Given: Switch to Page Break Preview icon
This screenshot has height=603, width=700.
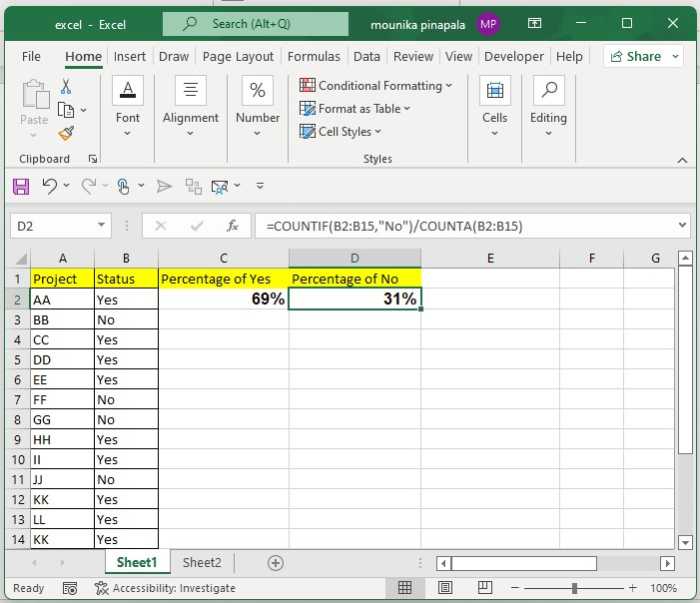Looking at the screenshot, I should tap(485, 588).
